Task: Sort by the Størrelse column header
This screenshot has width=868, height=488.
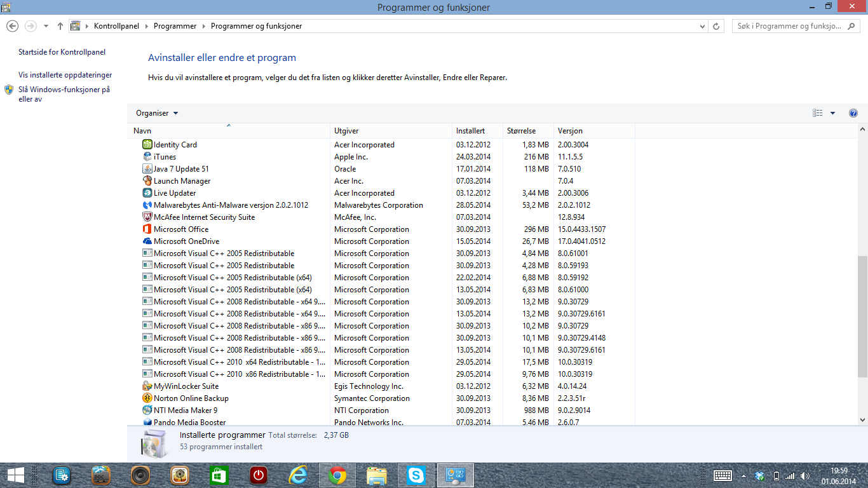Action: [528, 130]
